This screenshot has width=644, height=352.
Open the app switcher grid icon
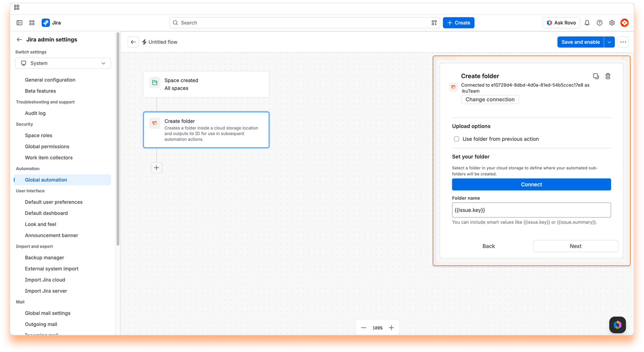click(x=32, y=23)
